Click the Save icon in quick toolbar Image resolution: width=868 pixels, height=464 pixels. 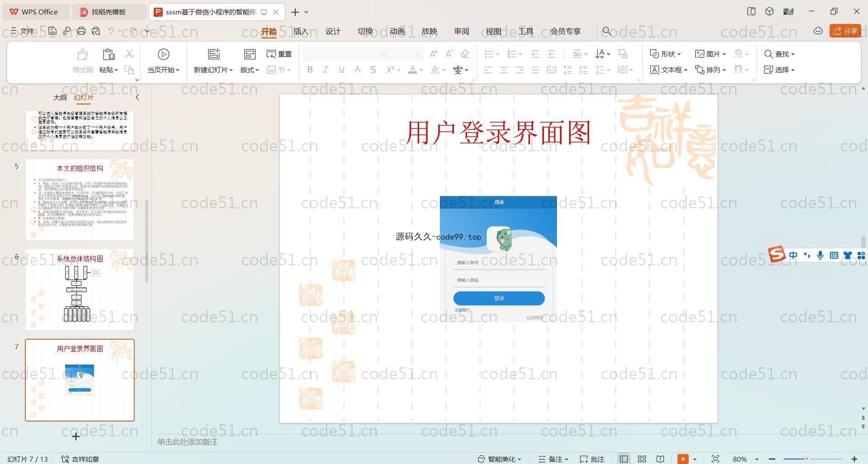52,31
